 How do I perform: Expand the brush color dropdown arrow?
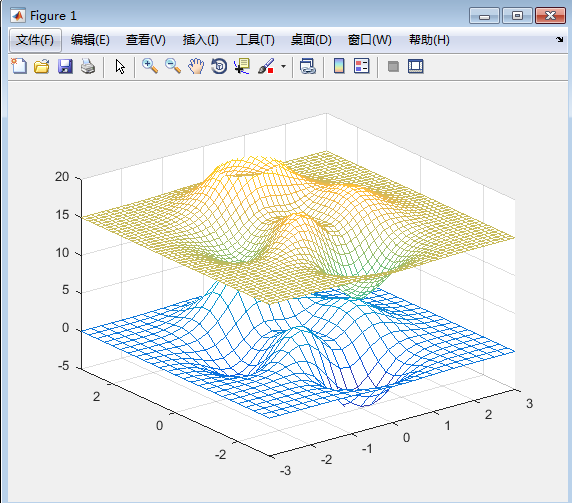click(283, 67)
